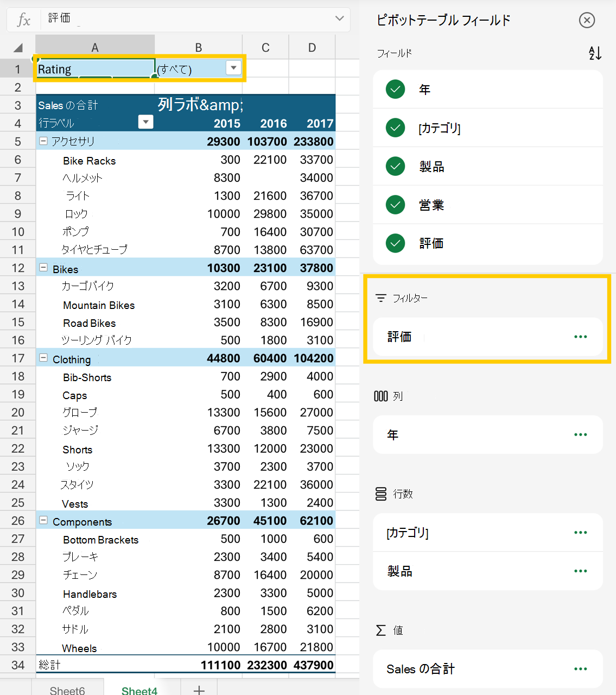Collapse the Clothing group

43,357
